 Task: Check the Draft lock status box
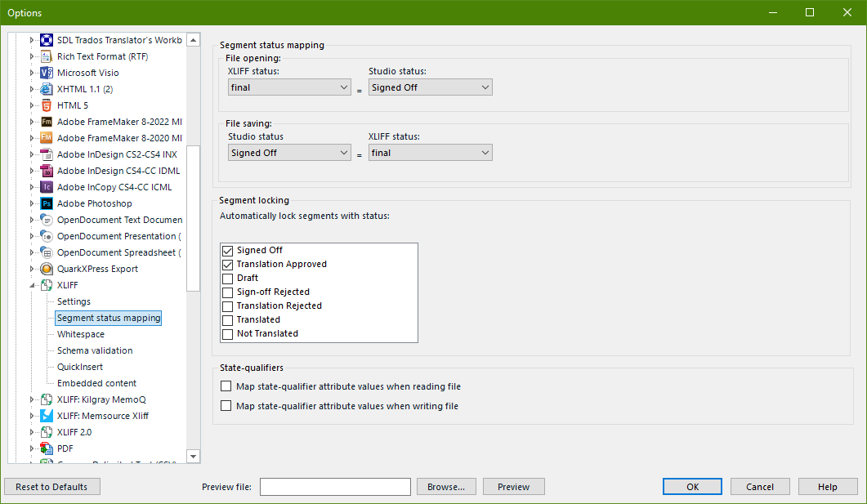[x=227, y=279]
